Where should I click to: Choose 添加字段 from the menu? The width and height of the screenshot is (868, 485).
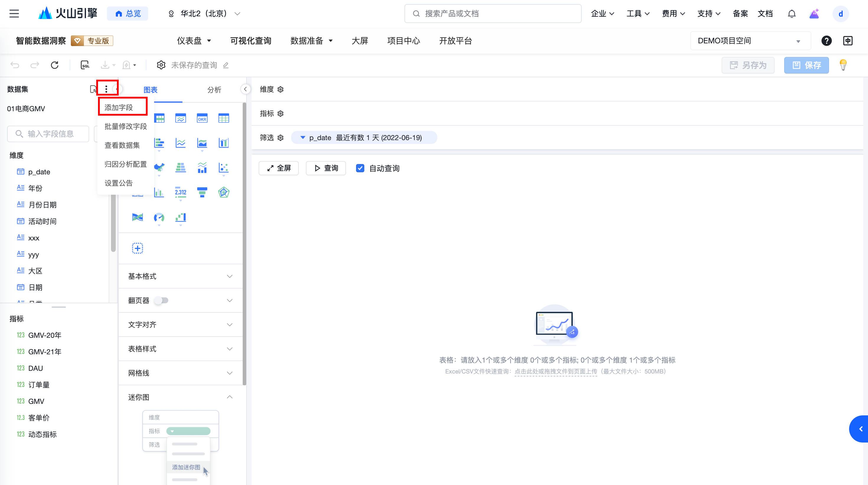(119, 107)
